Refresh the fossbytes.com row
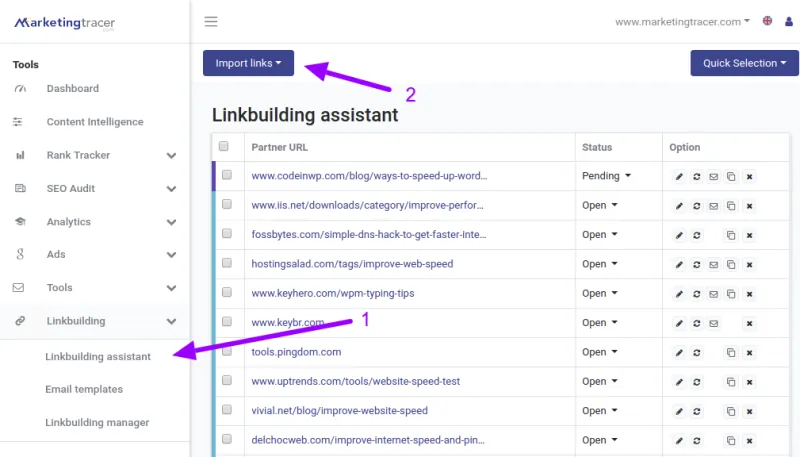 (x=696, y=235)
